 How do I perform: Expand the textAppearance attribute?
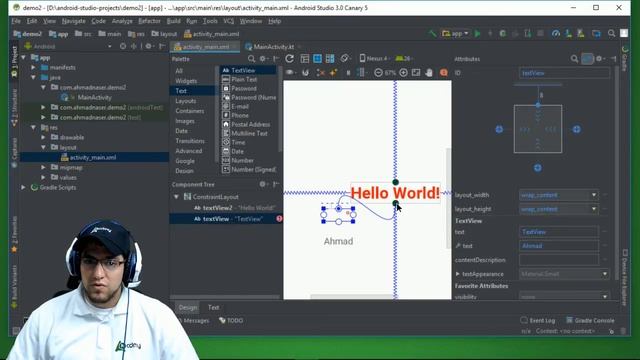458,274
